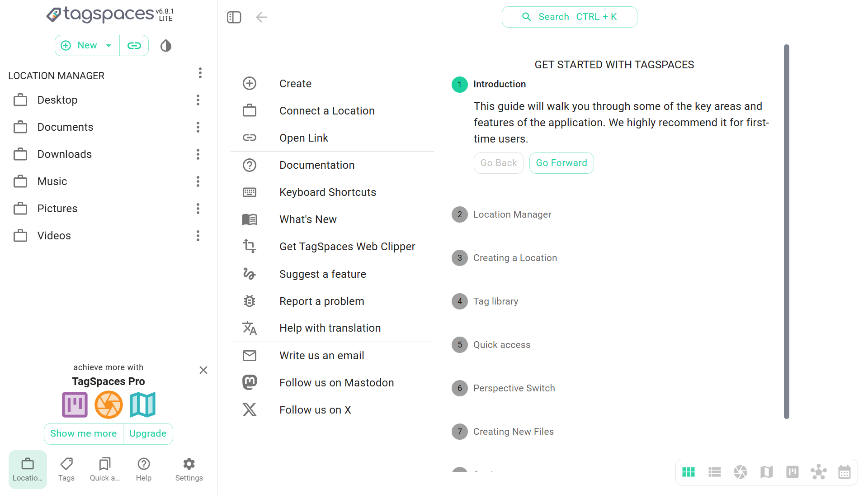Viewport: 868px width, 495px height.
Task: Open Documentation entry
Action: pos(332,165)
